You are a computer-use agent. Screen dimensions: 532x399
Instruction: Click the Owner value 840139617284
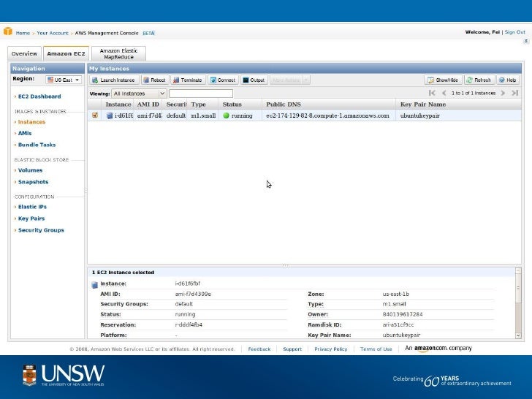[403, 314]
